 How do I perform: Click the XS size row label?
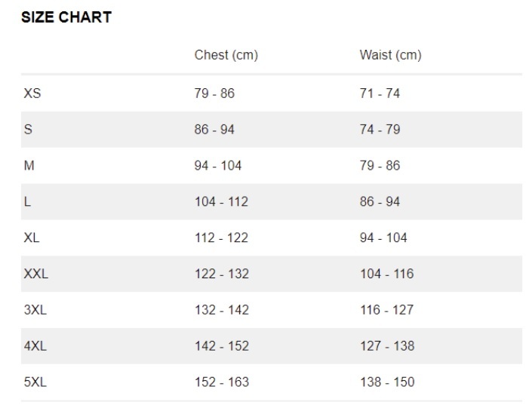coord(32,94)
